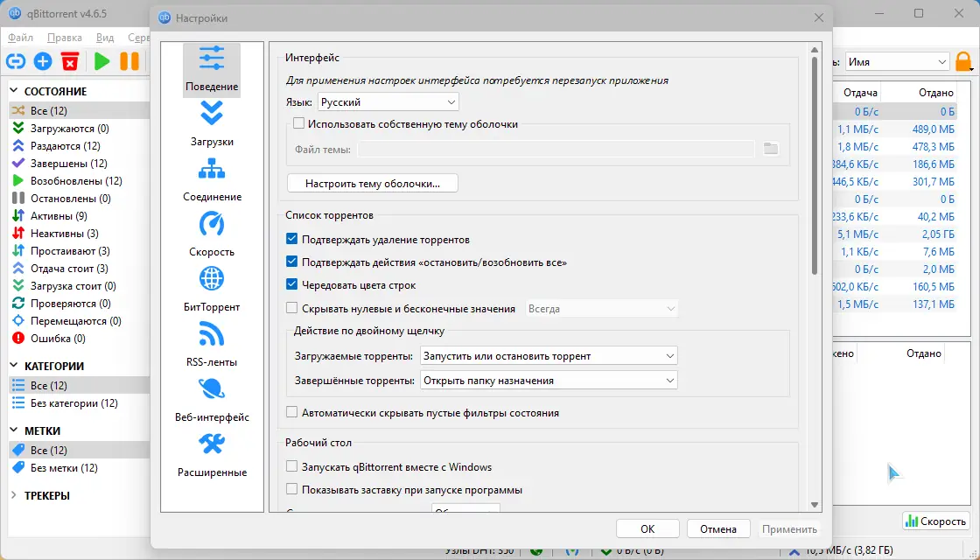The image size is (980, 560).
Task: Open the RSS-ленты settings section
Action: 211,345
